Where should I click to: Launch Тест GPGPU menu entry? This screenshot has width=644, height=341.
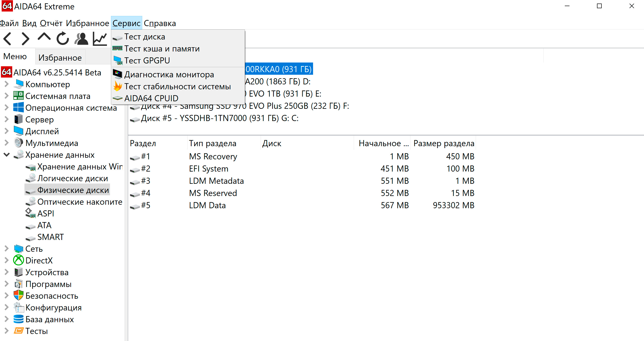point(178,60)
